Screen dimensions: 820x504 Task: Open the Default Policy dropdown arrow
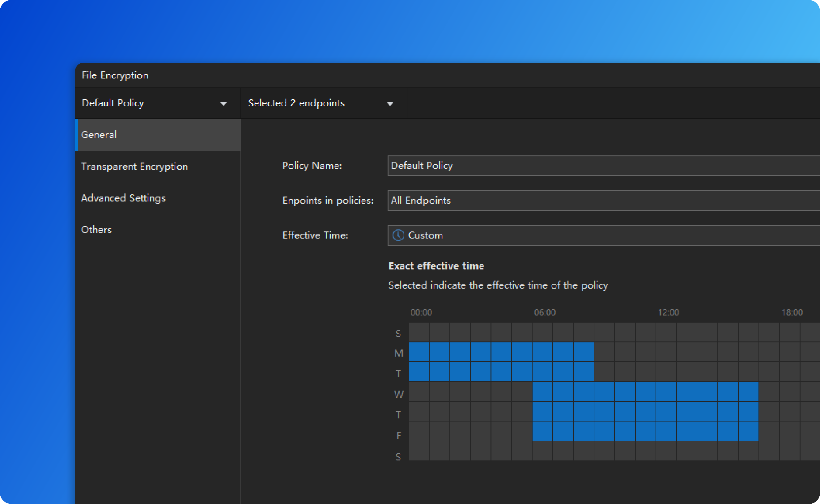tap(224, 104)
